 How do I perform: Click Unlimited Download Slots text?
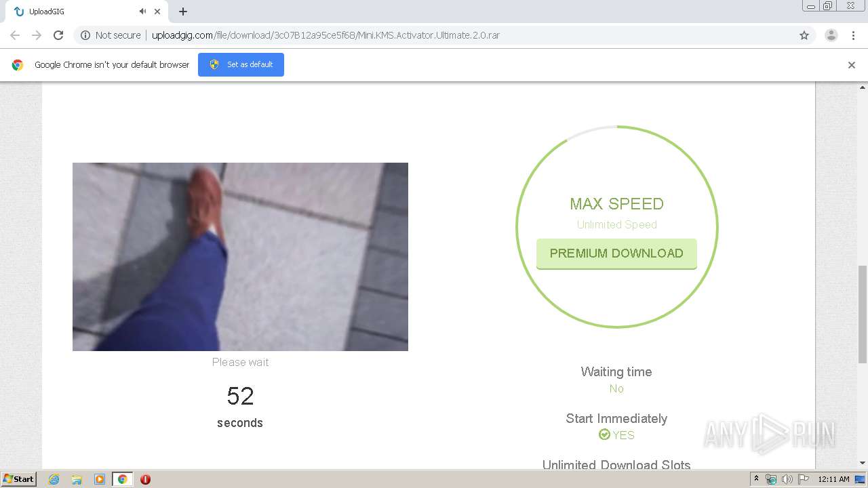616,464
